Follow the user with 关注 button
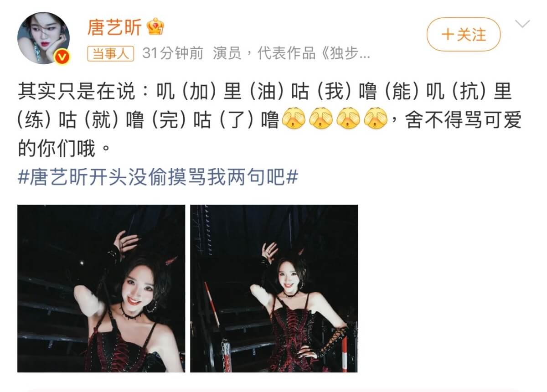The image size is (547, 392). click(x=464, y=34)
